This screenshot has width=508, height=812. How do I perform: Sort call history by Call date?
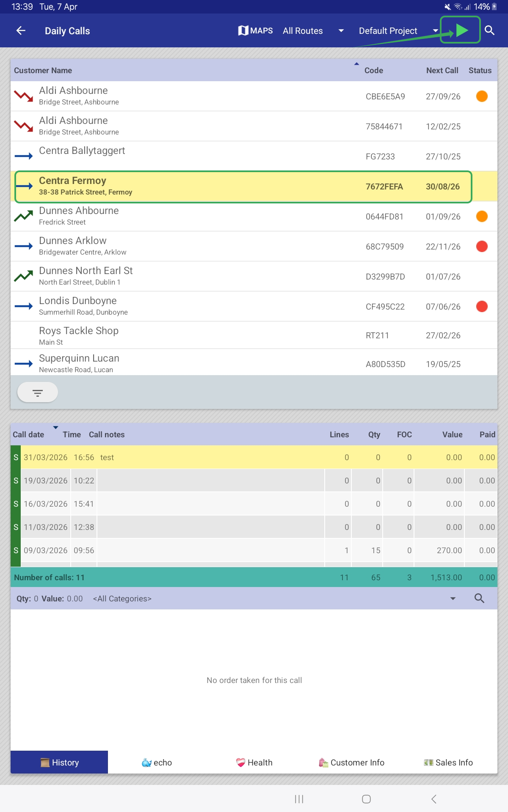pos(28,434)
